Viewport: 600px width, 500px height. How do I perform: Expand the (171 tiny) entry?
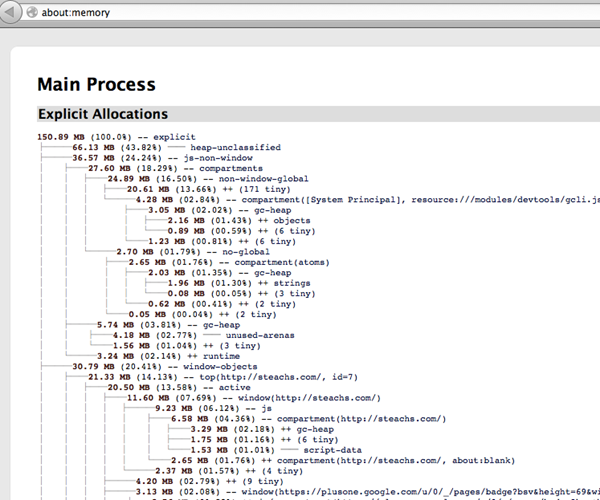(209, 189)
